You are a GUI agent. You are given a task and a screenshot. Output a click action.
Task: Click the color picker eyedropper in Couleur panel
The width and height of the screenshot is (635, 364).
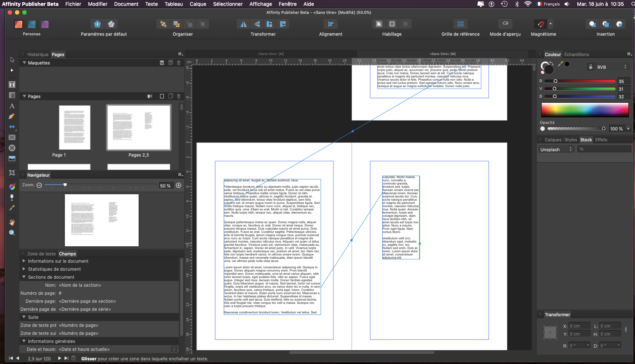(x=561, y=64)
